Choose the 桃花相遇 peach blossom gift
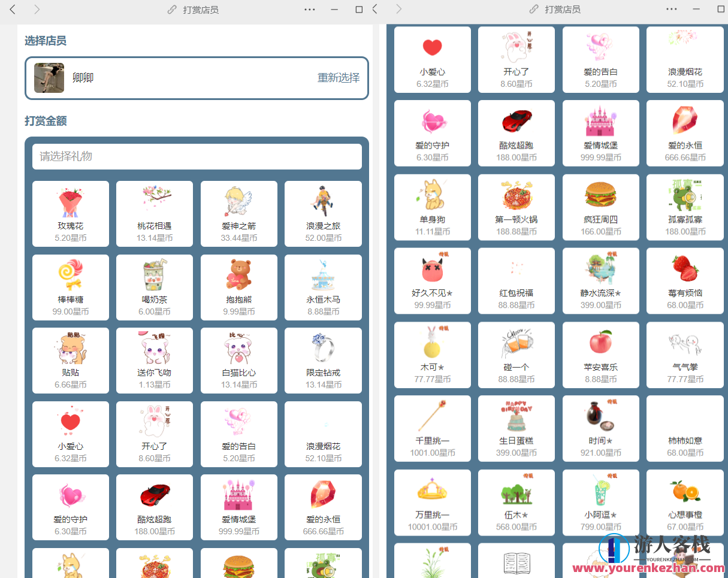The height and width of the screenshot is (578, 728). [x=155, y=214]
